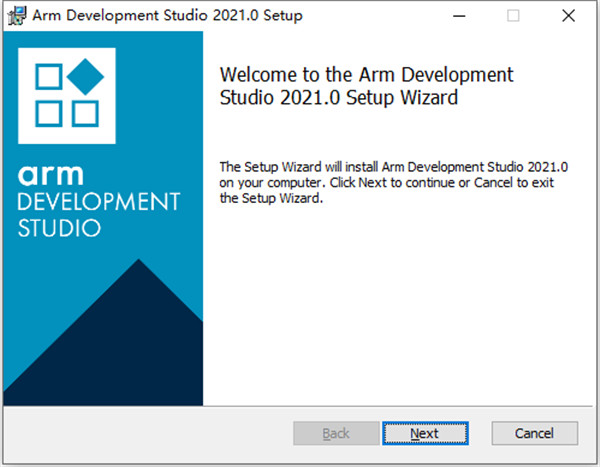This screenshot has width=600, height=467.
Task: Click the bottom-right square of the logo
Action: [x=84, y=109]
